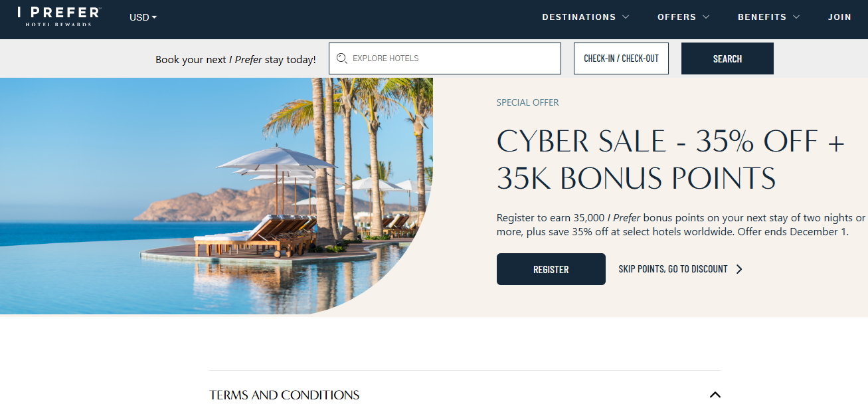Open the Check-in / Check-out date picker
The height and width of the screenshot is (420, 868).
[621, 58]
